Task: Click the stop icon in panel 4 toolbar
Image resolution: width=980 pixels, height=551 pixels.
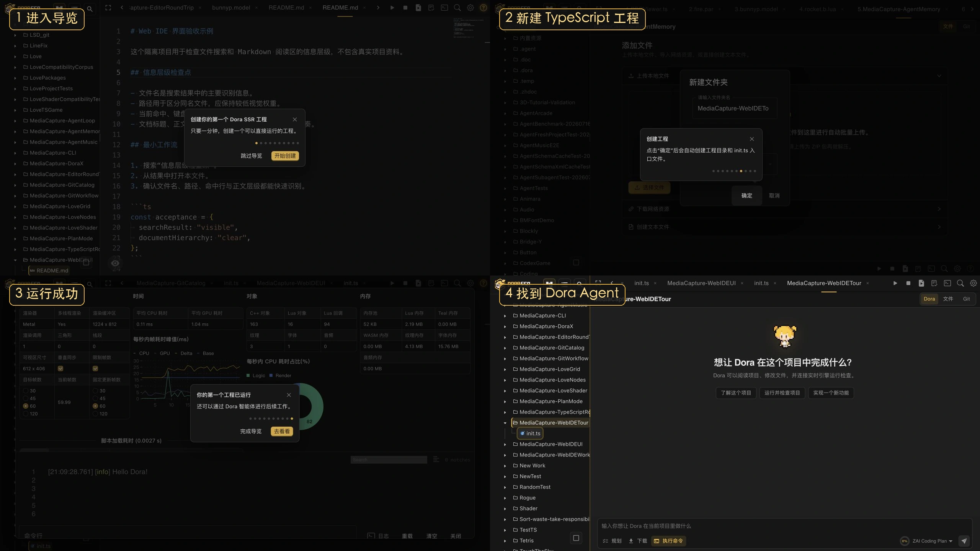Action: coord(908,283)
